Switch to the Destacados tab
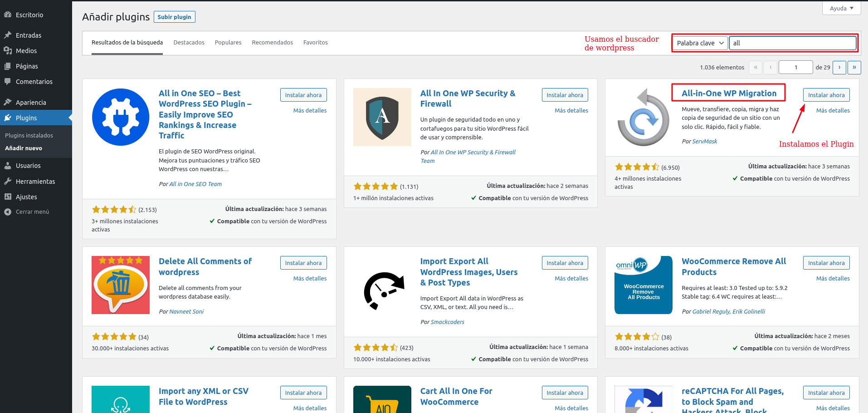Viewport: 868px width, 413px height. pyautogui.click(x=189, y=43)
